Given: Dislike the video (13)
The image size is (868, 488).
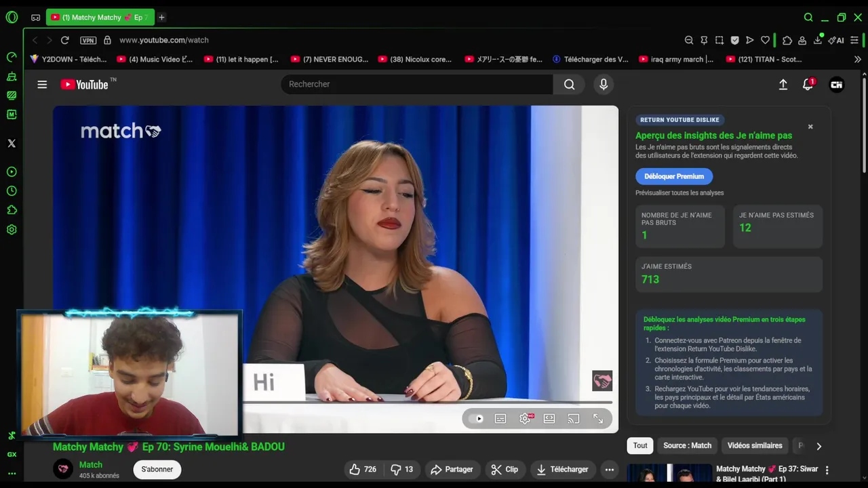Looking at the screenshot, I should pyautogui.click(x=402, y=469).
